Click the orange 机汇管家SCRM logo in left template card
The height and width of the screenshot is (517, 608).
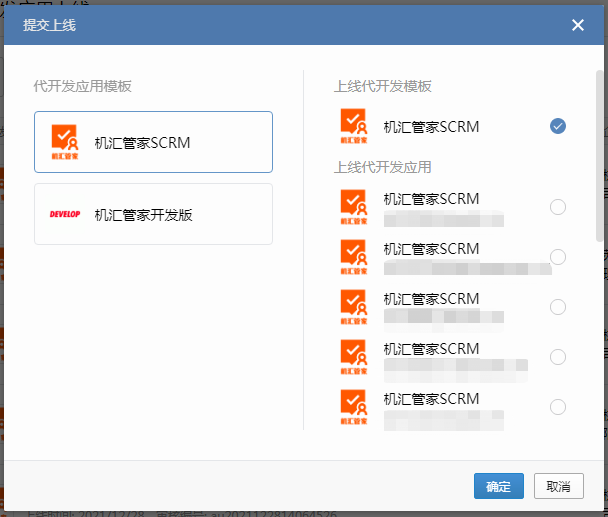65,142
